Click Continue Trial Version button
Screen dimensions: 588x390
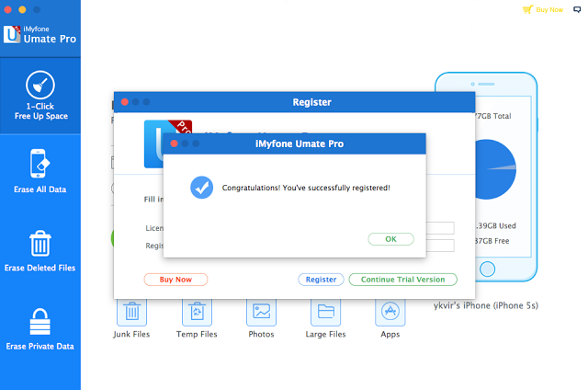[402, 280]
